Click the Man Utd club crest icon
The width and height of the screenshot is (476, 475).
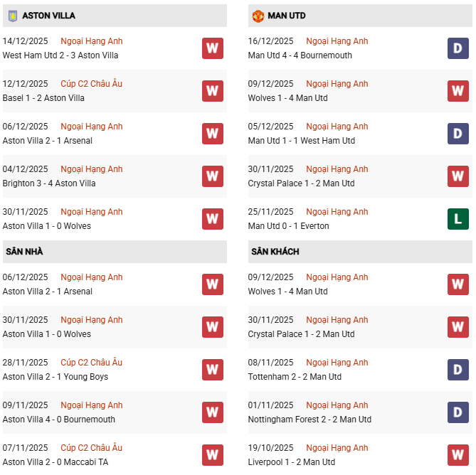tap(258, 16)
